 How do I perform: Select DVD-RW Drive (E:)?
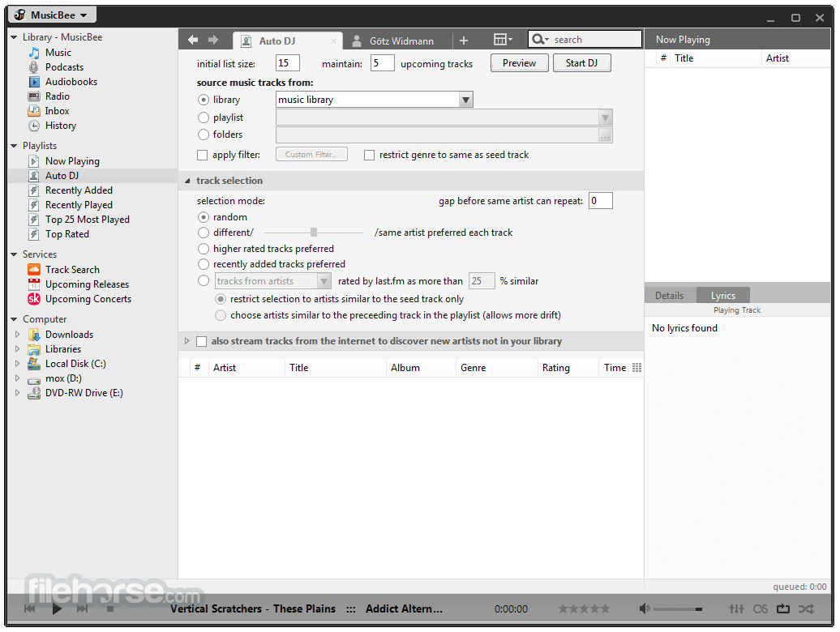[84, 393]
